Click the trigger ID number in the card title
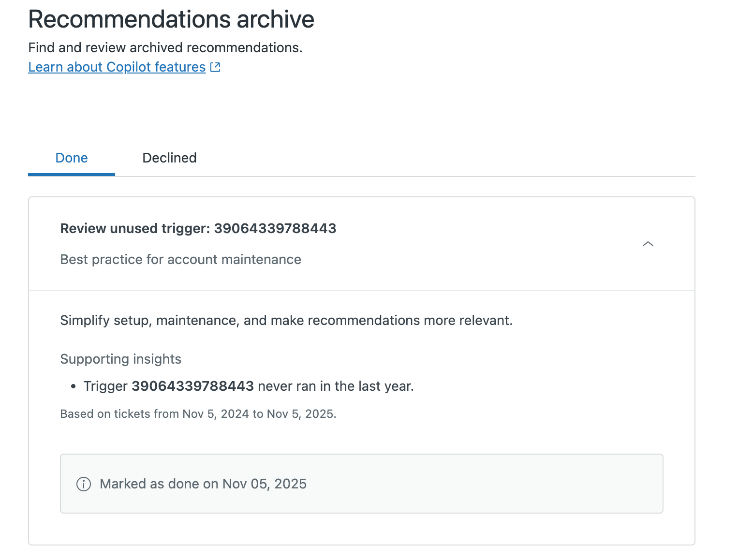Image resolution: width=738 pixels, height=560 pixels. [x=275, y=228]
